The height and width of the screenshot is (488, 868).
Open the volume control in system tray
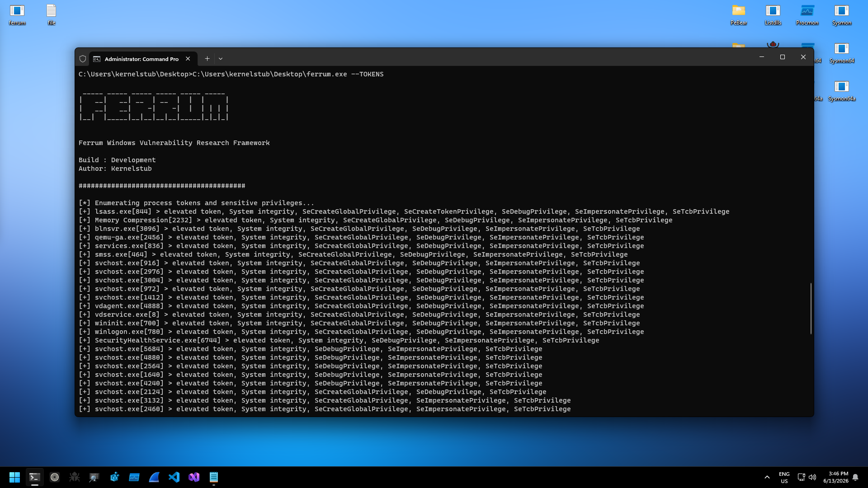pyautogui.click(x=812, y=477)
